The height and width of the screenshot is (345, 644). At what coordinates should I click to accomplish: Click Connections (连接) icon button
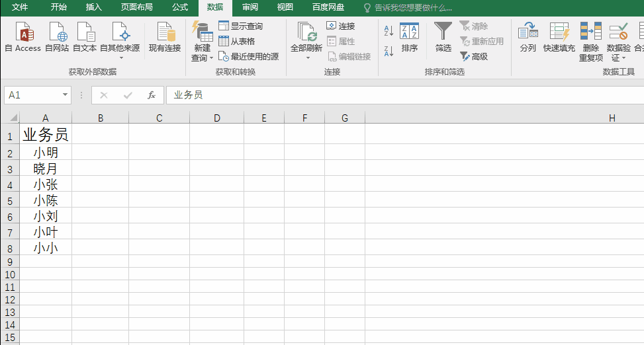pyautogui.click(x=340, y=26)
